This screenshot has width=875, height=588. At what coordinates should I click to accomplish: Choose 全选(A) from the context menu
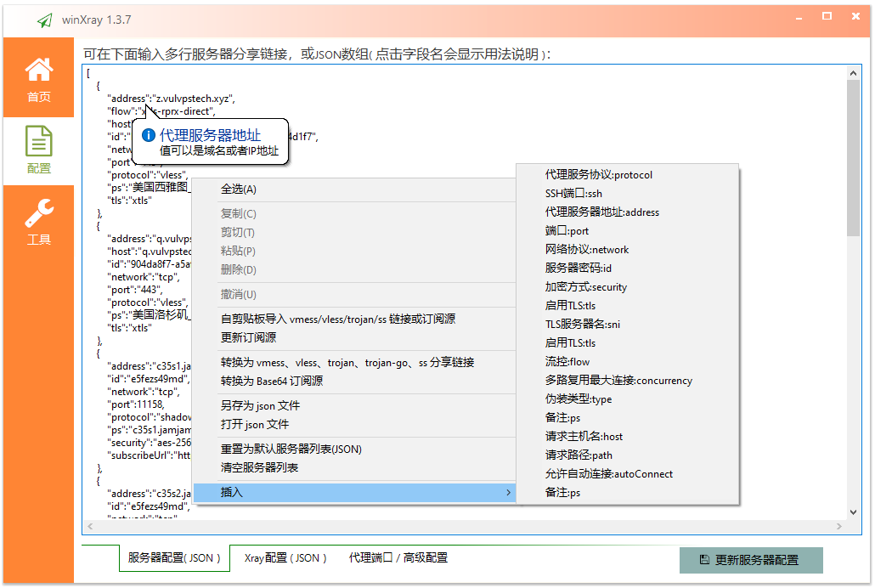point(353,189)
